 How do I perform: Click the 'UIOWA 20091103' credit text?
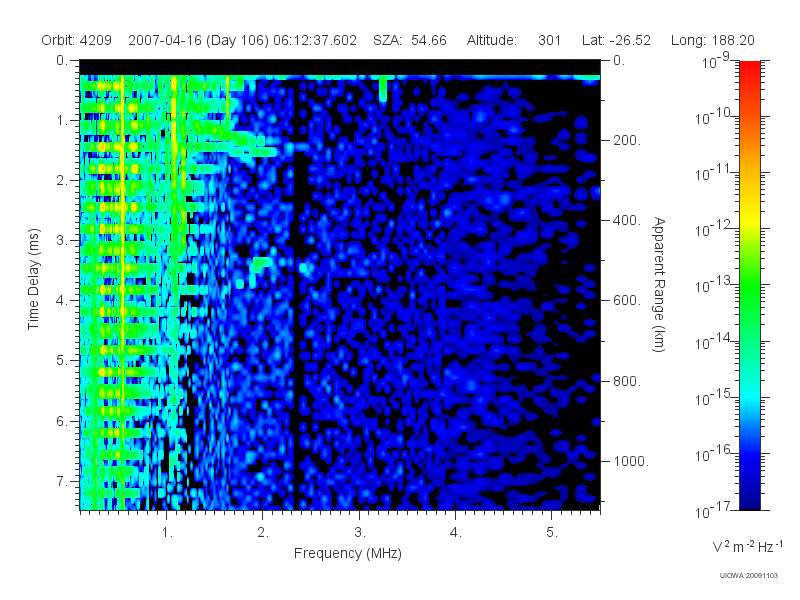point(748,576)
